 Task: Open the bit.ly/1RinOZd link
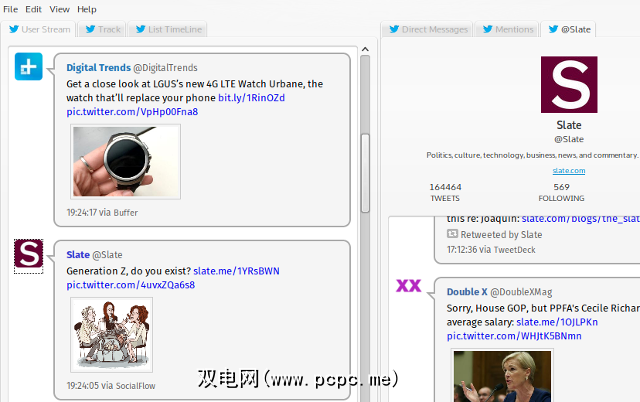click(251, 98)
